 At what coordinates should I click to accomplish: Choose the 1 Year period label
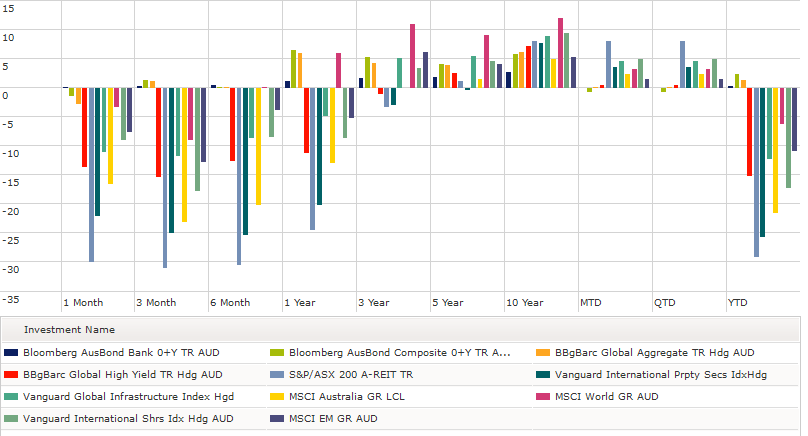(x=300, y=302)
